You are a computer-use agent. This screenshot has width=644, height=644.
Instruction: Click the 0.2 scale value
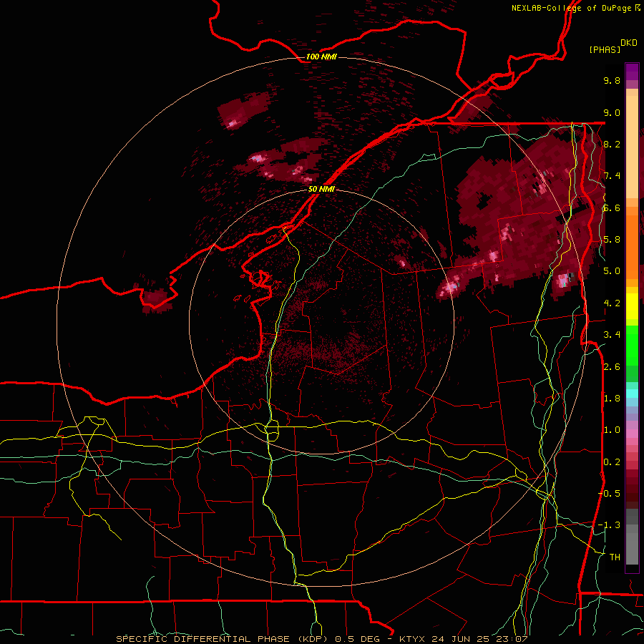pyautogui.click(x=612, y=462)
